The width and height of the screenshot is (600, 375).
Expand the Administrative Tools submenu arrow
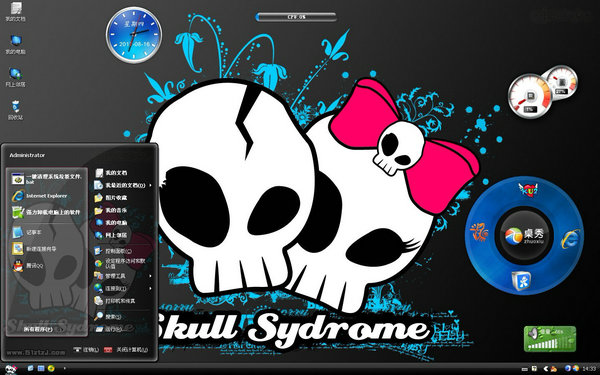point(150,276)
